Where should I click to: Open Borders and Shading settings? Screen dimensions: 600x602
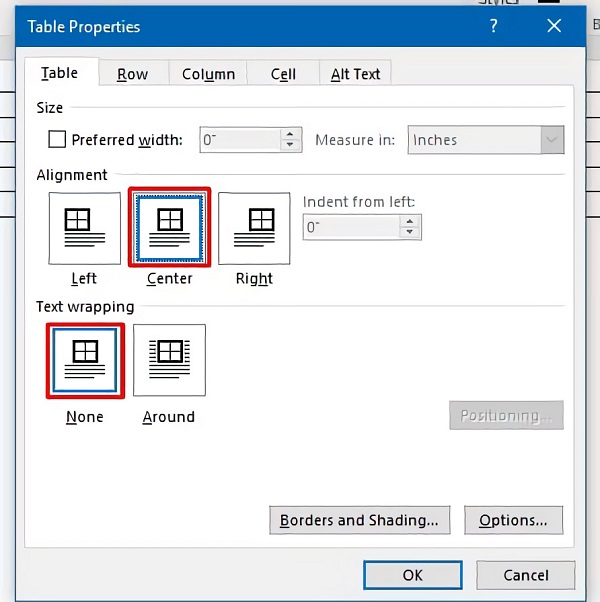[359, 520]
